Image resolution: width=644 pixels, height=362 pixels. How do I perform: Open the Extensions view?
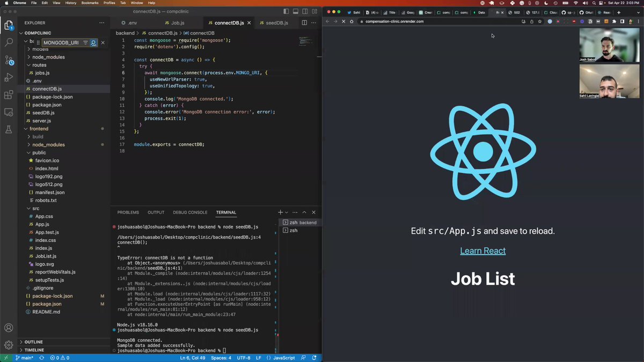coord(9,95)
